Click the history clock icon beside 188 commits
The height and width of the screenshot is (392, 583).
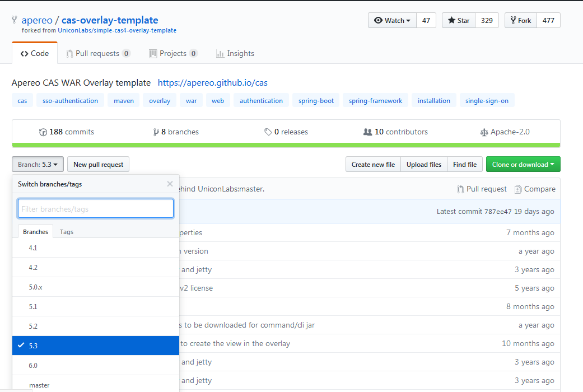click(x=43, y=132)
